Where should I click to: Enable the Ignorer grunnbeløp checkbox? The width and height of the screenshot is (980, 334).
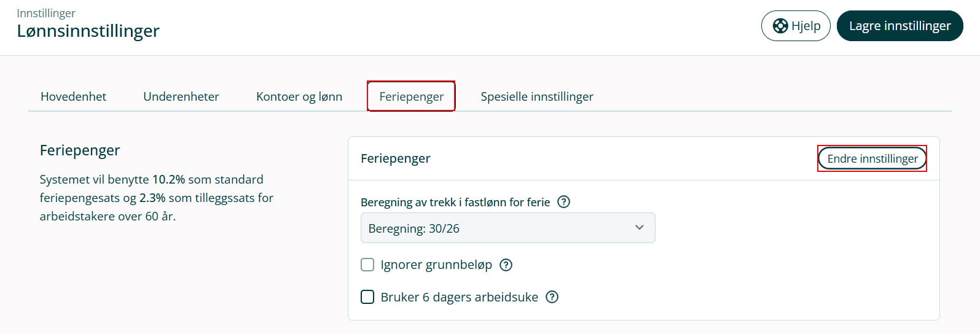point(367,265)
